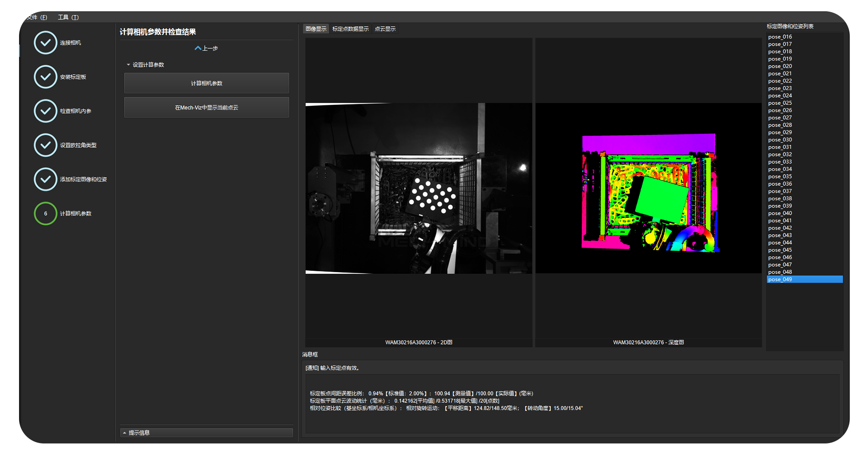
Task: Click the 设置欧拉角类型 step label
Action: click(x=78, y=145)
